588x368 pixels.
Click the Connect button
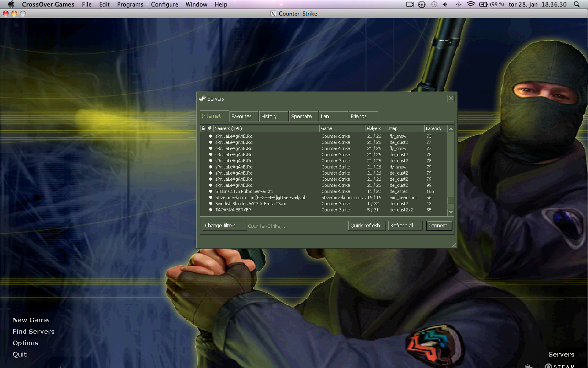(439, 226)
